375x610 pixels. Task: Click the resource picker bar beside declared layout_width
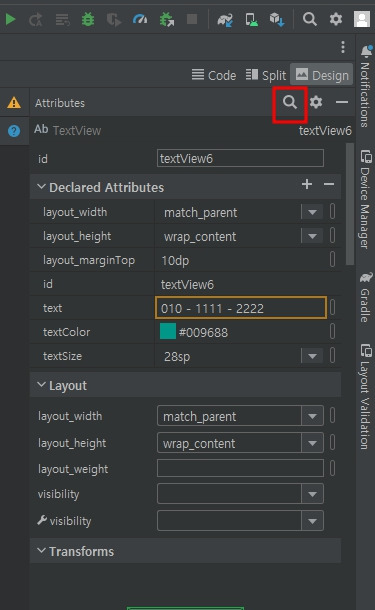(333, 212)
